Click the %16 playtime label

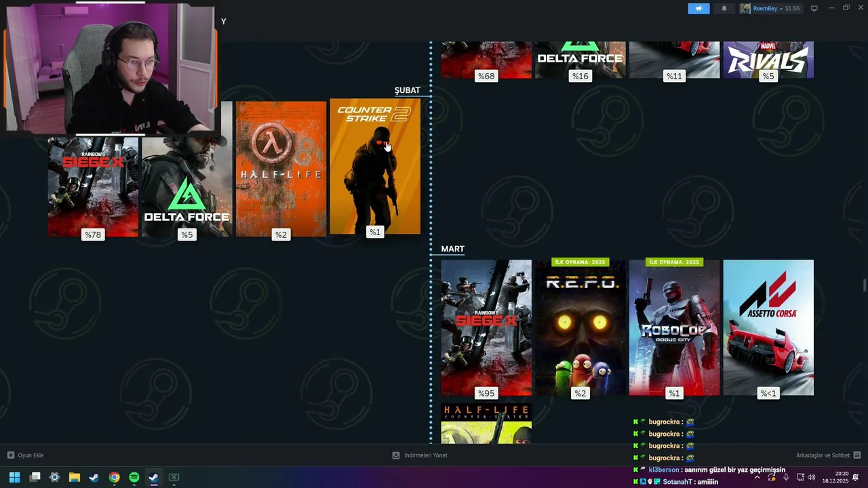click(580, 76)
